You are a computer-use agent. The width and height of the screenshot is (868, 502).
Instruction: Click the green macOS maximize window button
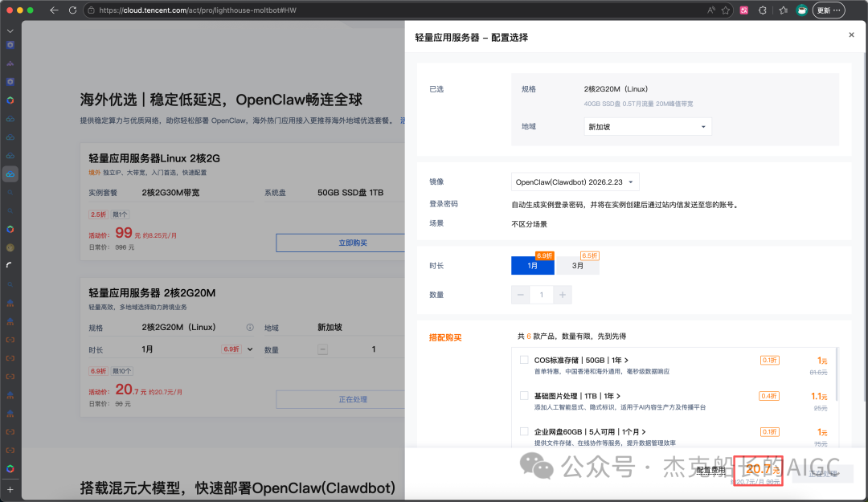coord(30,10)
